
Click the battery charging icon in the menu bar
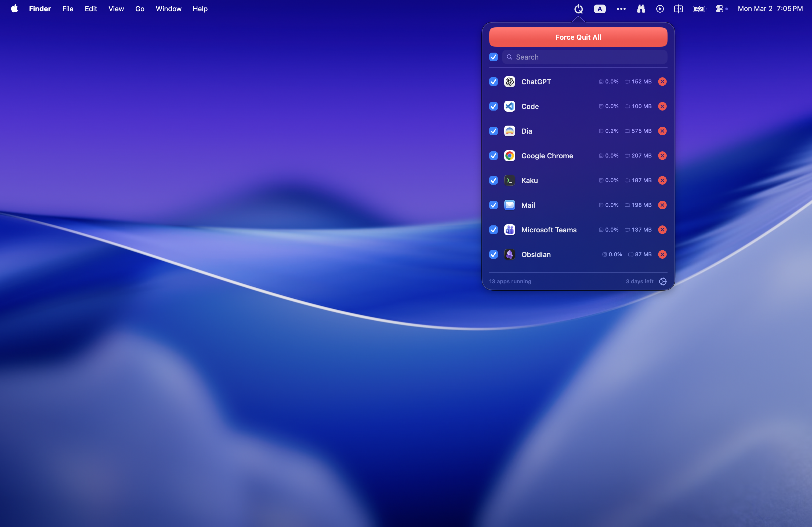(699, 9)
